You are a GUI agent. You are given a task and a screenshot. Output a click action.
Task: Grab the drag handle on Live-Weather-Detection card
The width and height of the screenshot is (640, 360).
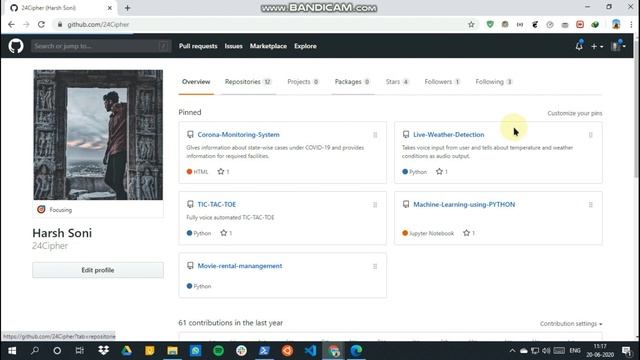click(591, 135)
